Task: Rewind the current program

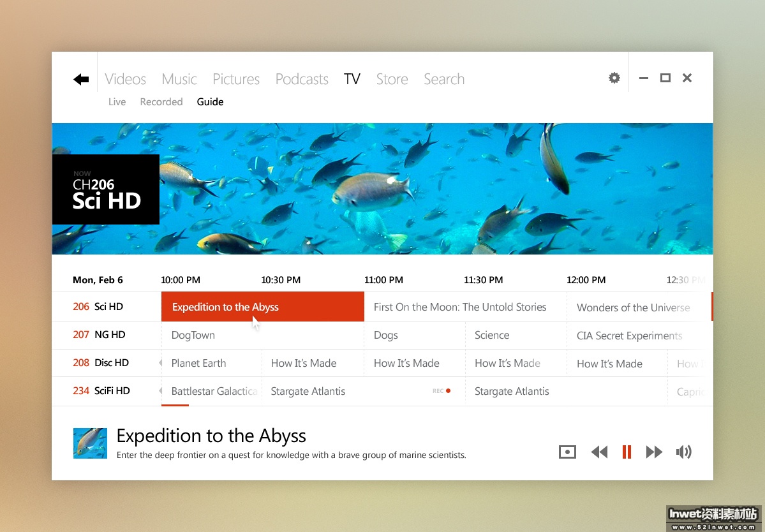Action: [x=599, y=452]
